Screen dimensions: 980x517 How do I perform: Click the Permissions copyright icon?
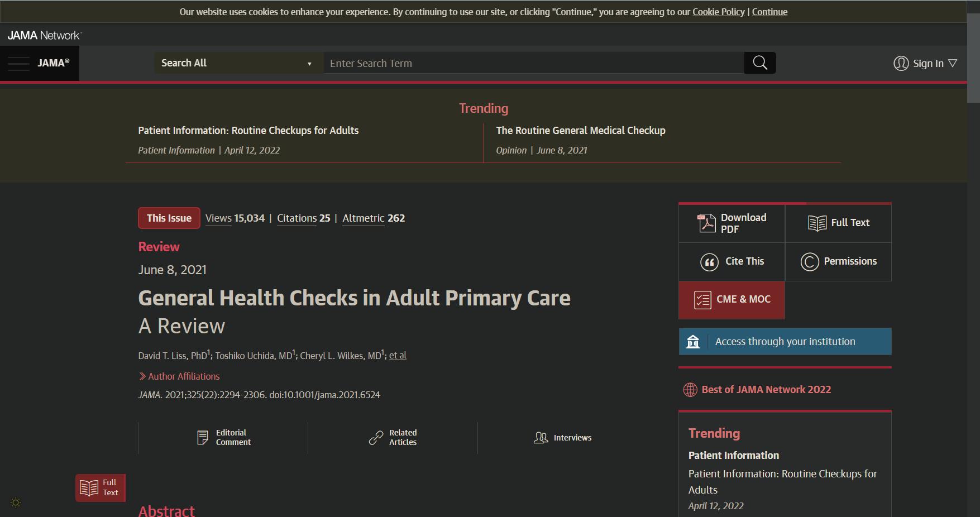pos(809,262)
